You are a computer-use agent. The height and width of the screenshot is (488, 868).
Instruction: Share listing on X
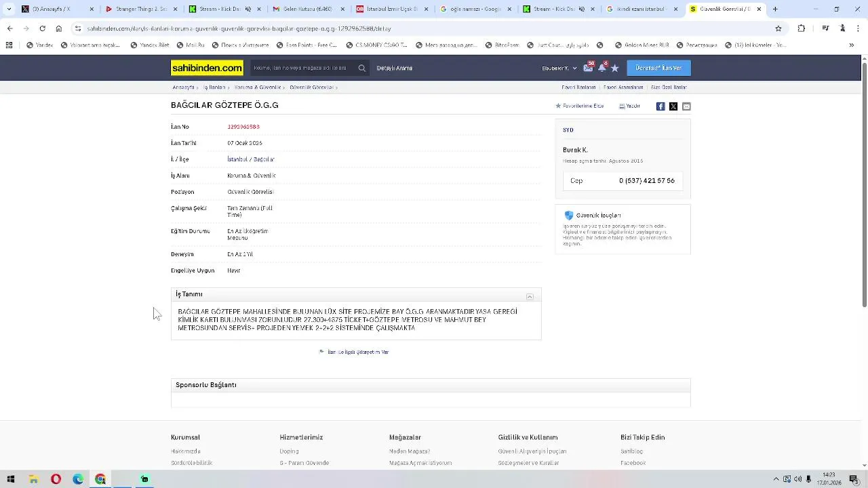[x=673, y=106]
